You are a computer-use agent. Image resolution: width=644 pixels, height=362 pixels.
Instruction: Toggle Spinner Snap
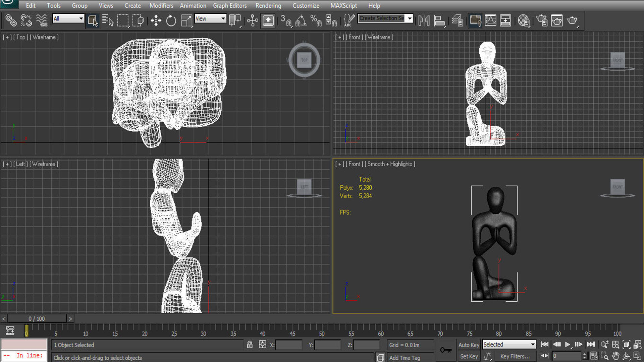pyautogui.click(x=331, y=20)
